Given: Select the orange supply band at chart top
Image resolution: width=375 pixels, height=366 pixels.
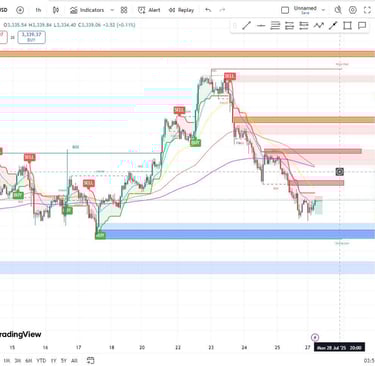Looking at the screenshot, I should tap(187, 54).
